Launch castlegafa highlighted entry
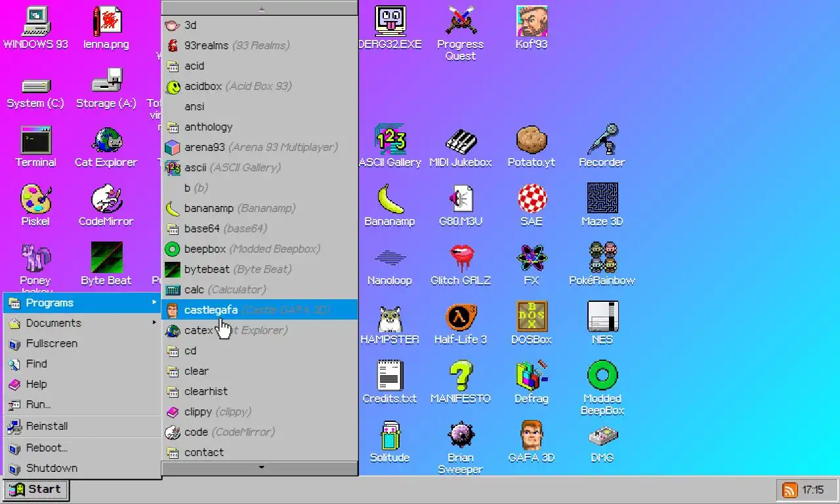Viewport: 840px width, 504px height. point(259,310)
